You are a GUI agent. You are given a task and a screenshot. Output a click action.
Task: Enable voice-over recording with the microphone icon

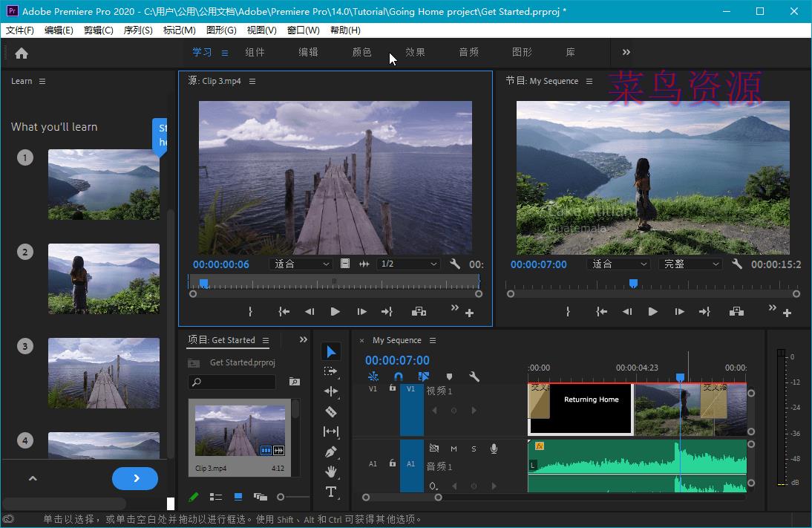pos(494,449)
